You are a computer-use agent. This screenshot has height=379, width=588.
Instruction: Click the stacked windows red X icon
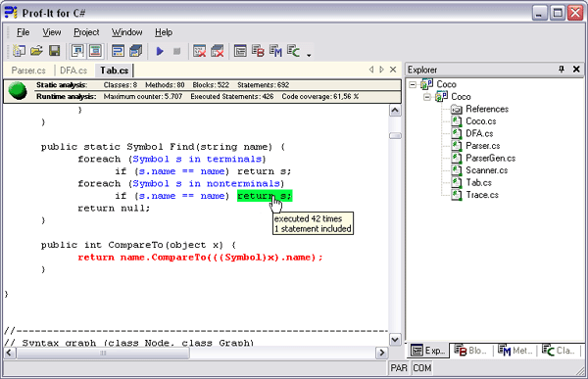coord(218,51)
